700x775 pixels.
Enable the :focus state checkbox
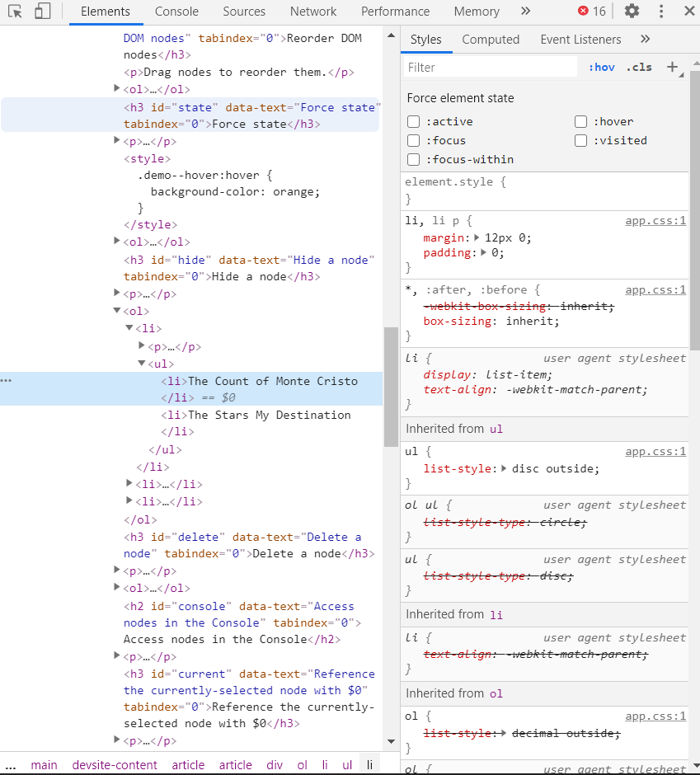[413, 140]
